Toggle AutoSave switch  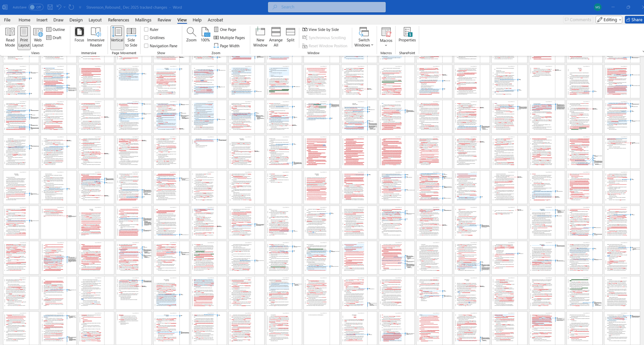click(36, 7)
